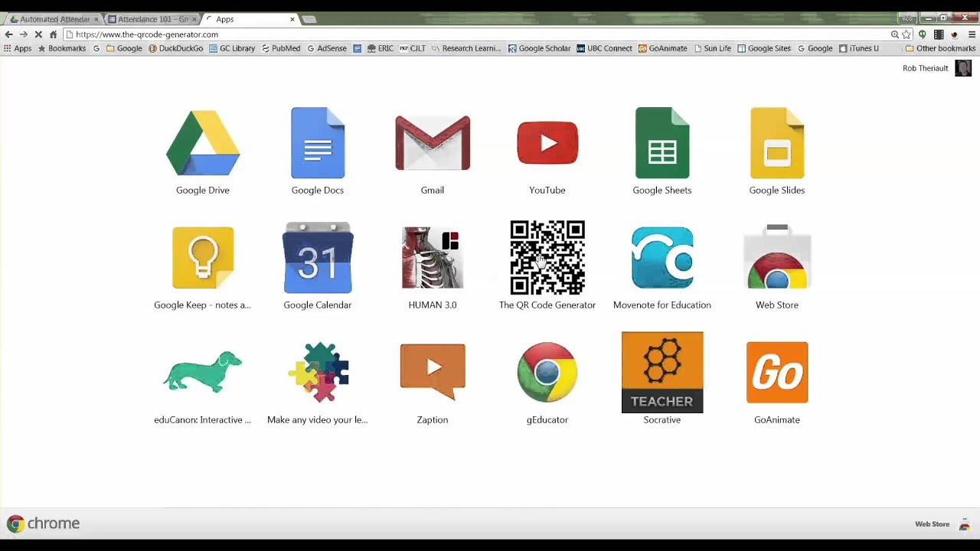Open the AdSense bookmark
The image size is (980, 551).
pyautogui.click(x=327, y=48)
